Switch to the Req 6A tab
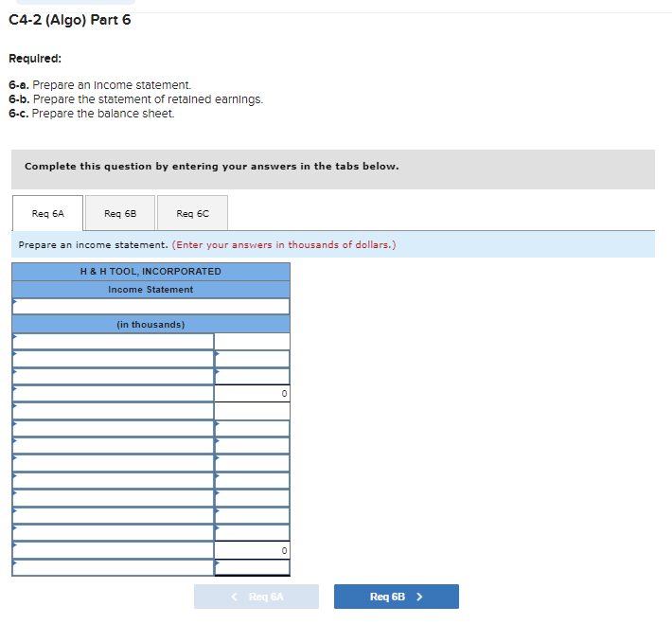 tap(47, 213)
